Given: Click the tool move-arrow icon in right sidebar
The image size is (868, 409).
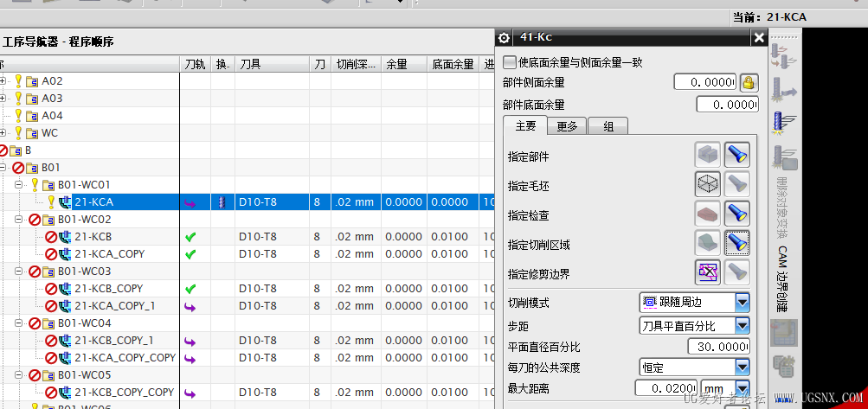Looking at the screenshot, I should pyautogui.click(x=784, y=90).
